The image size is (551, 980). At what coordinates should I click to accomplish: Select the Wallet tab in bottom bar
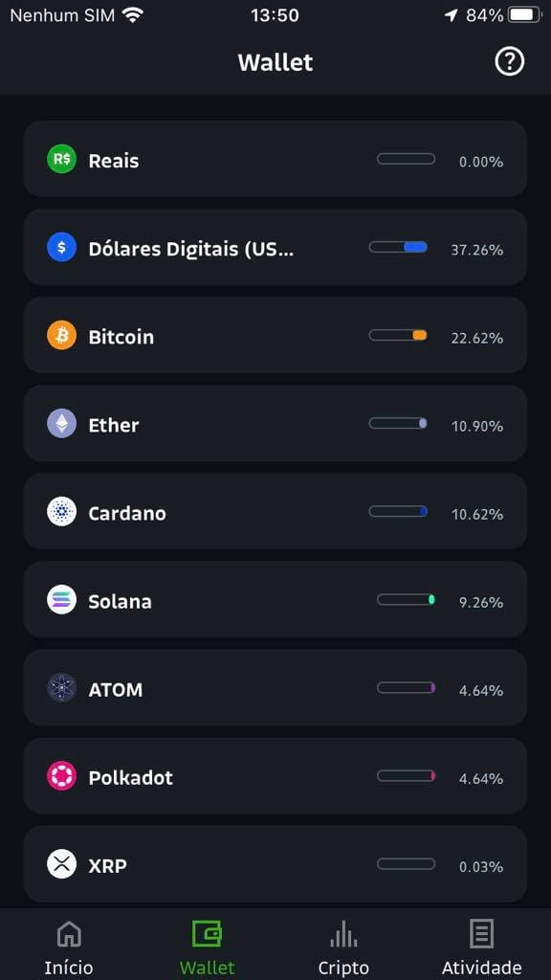207,947
